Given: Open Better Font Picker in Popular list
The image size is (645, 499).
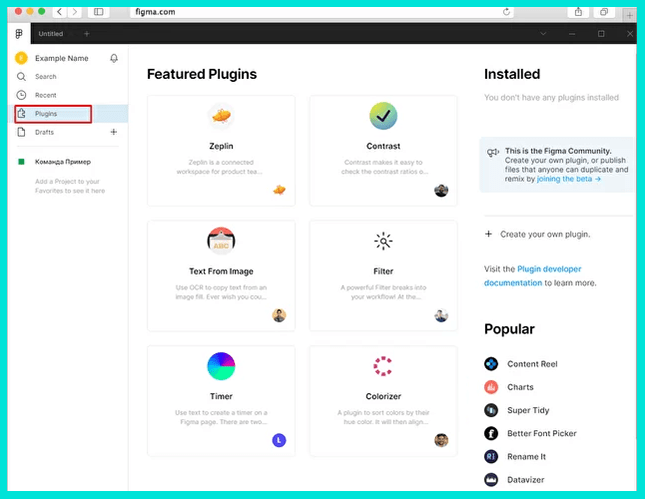Looking at the screenshot, I should click(x=542, y=433).
